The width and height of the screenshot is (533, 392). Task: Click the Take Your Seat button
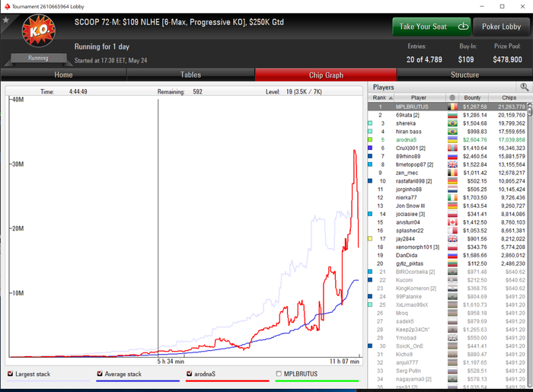click(x=432, y=27)
